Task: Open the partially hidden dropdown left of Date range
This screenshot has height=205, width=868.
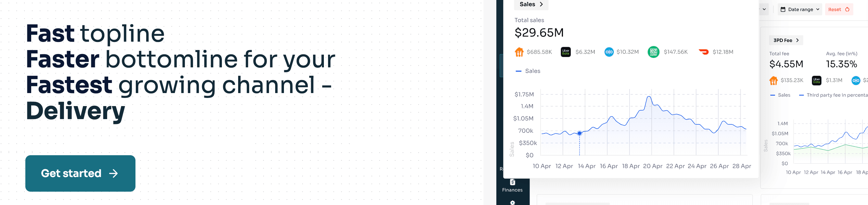Action: tap(764, 9)
